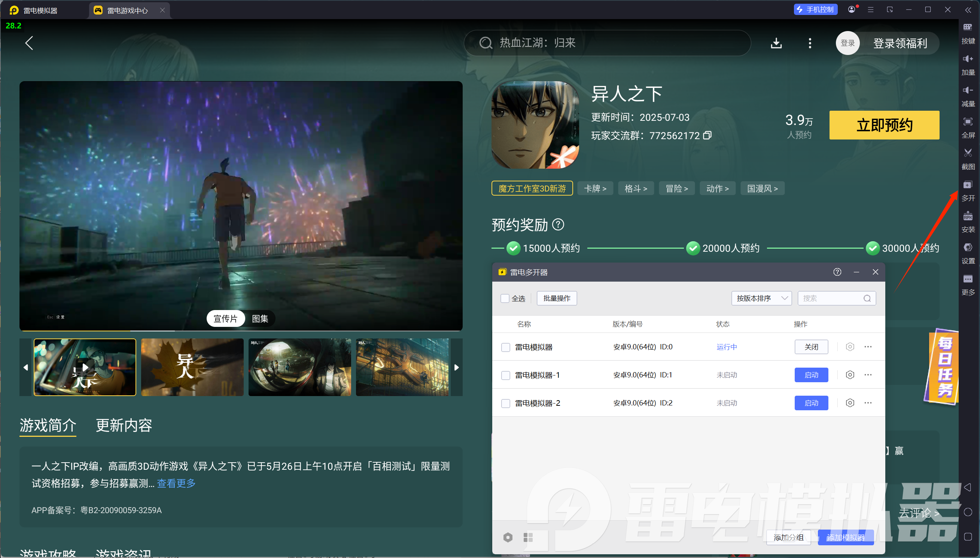Click the 加量 volume up icon
Image resolution: width=980 pixels, height=558 pixels.
pos(967,59)
